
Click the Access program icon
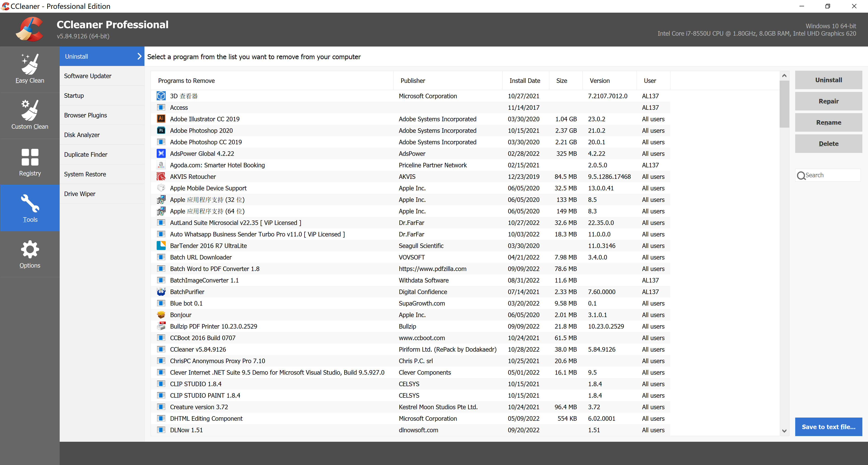coord(161,107)
